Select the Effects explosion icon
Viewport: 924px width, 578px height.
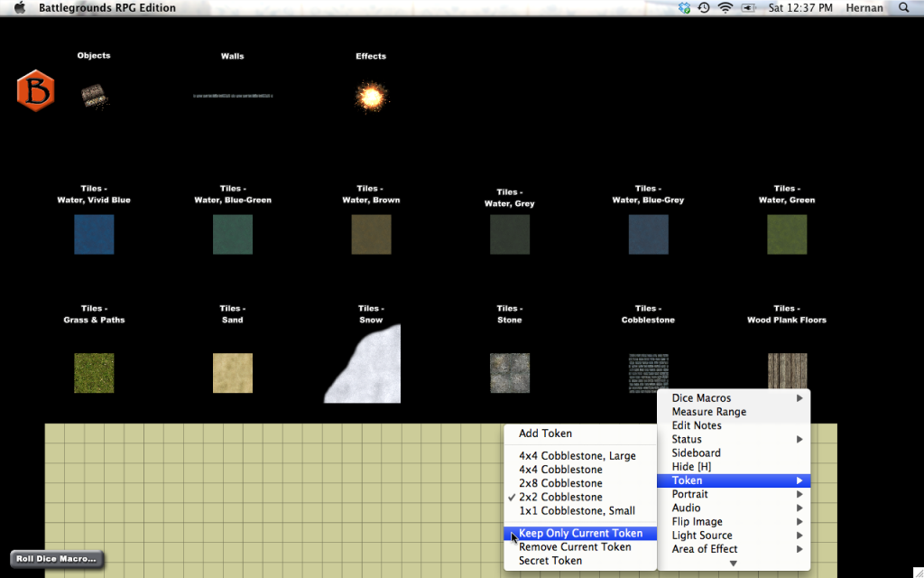click(x=371, y=95)
